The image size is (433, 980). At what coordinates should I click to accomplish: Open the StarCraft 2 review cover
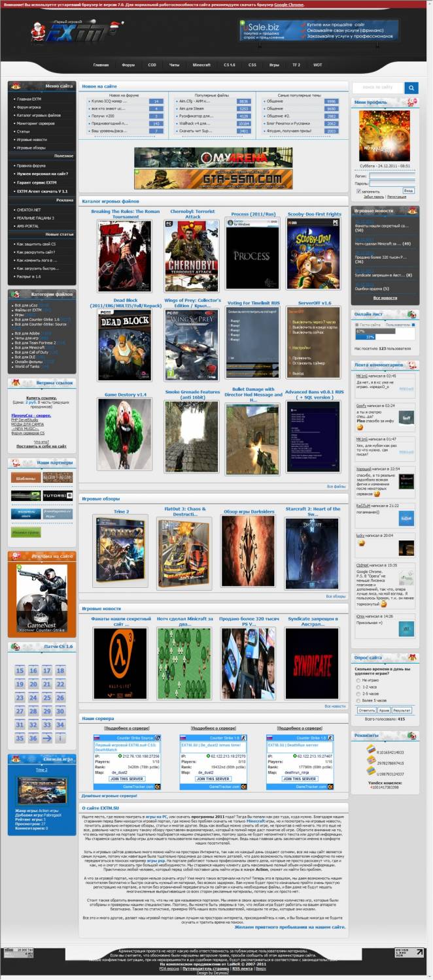pyautogui.click(x=312, y=553)
